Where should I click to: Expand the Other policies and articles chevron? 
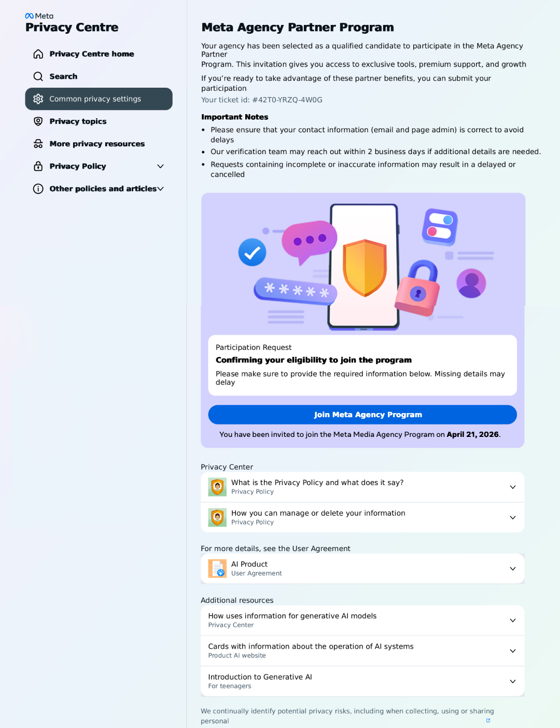(160, 189)
